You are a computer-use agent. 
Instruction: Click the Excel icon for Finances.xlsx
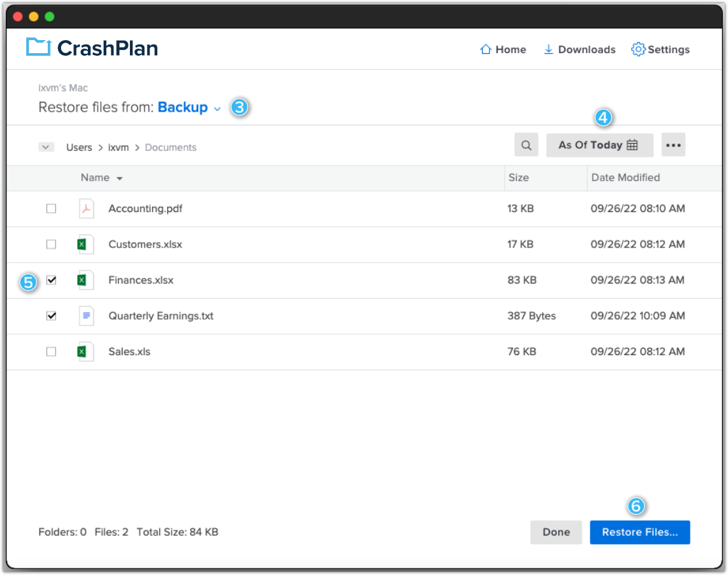(85, 280)
